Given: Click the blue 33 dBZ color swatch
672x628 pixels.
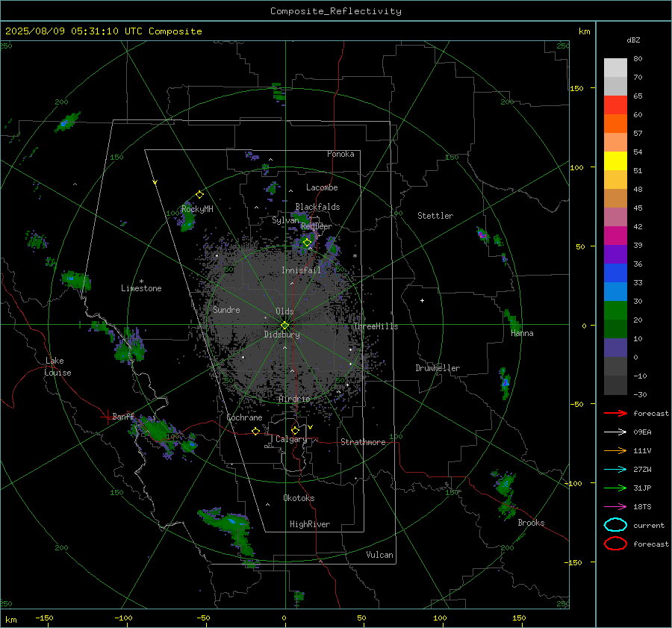Looking at the screenshot, I should pyautogui.click(x=615, y=273).
